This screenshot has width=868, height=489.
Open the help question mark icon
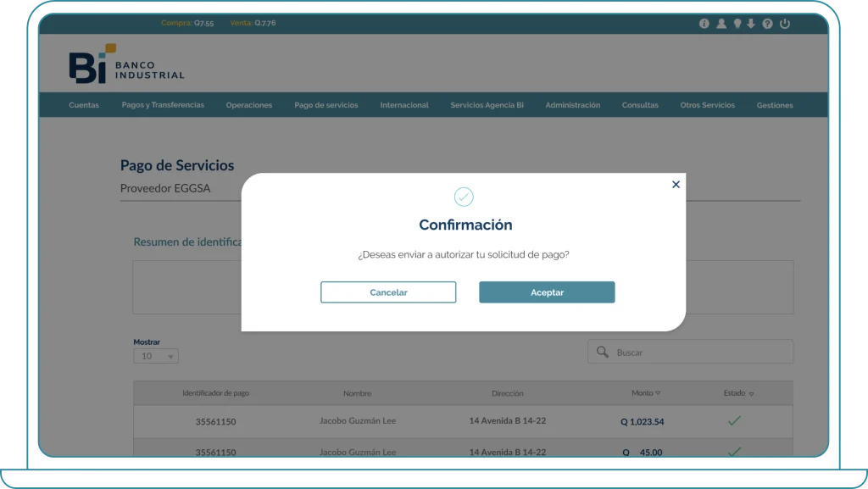pyautogui.click(x=767, y=24)
